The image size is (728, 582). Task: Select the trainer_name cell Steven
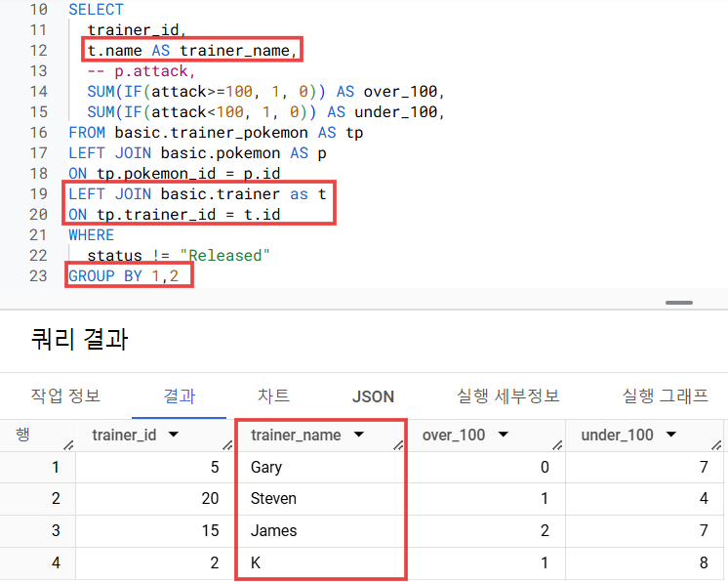click(273, 498)
